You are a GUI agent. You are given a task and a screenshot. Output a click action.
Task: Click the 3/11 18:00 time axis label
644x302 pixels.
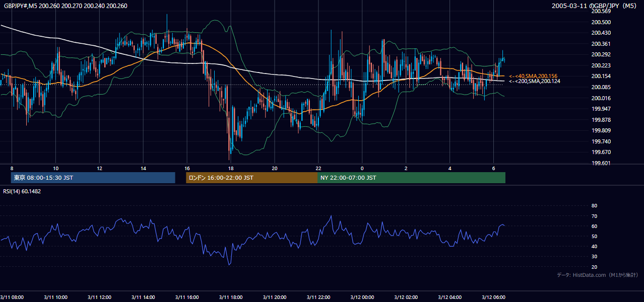[231, 297]
